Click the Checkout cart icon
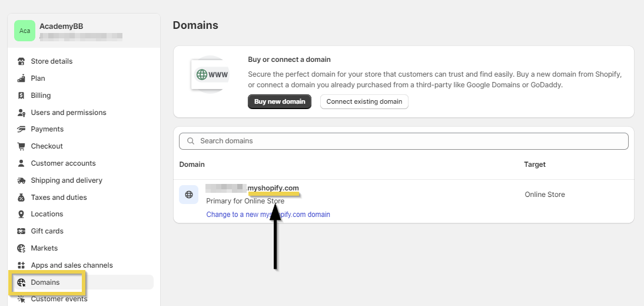The image size is (644, 306). point(21,146)
